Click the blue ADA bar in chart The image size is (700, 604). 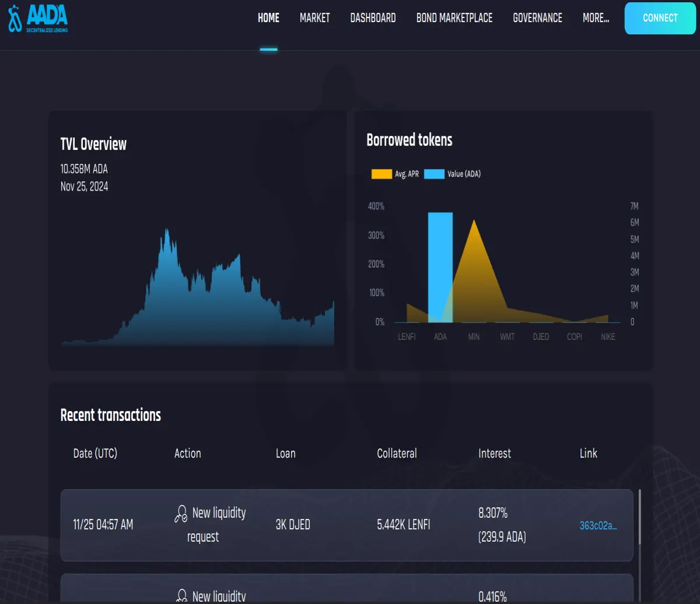pos(440,267)
